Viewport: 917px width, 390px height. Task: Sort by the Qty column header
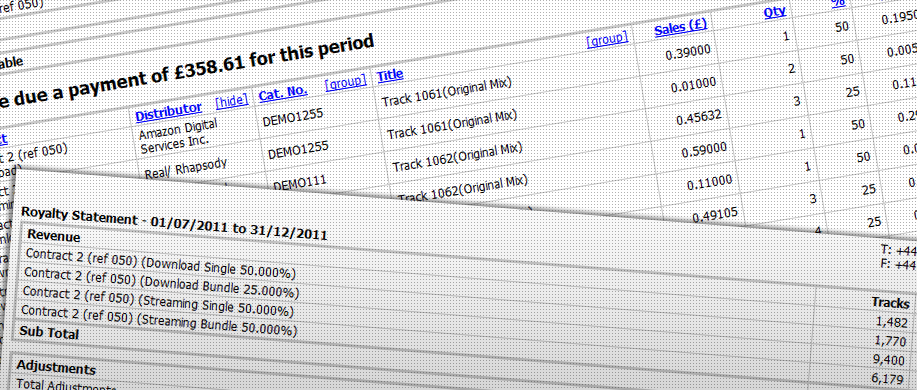(x=775, y=12)
